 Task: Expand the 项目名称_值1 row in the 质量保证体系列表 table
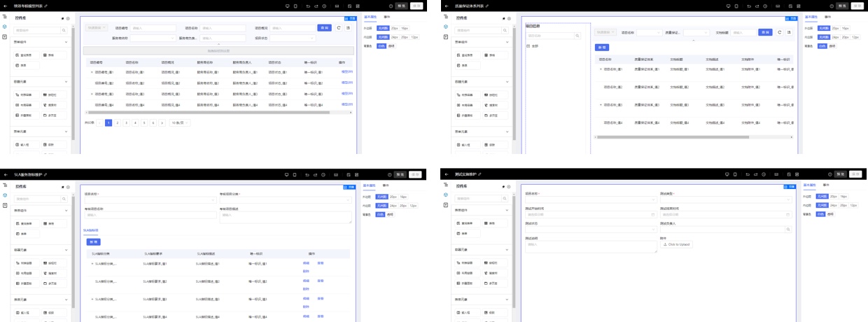coord(600,69)
